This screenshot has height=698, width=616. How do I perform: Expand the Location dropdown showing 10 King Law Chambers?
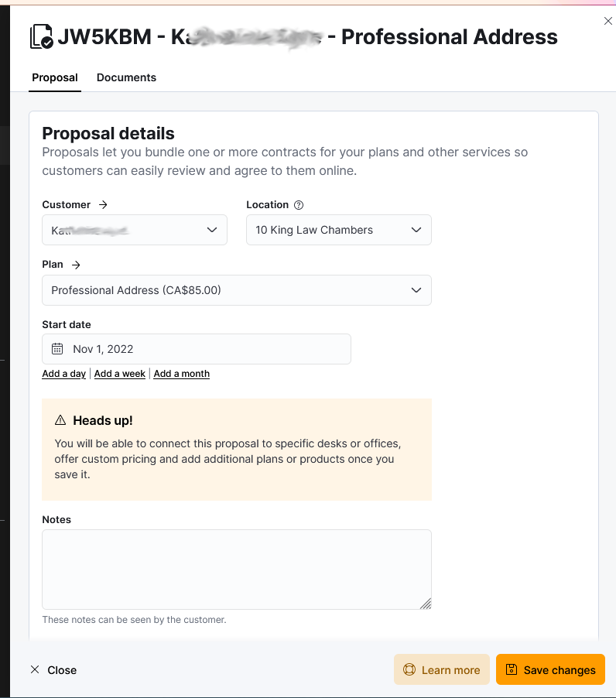(339, 230)
